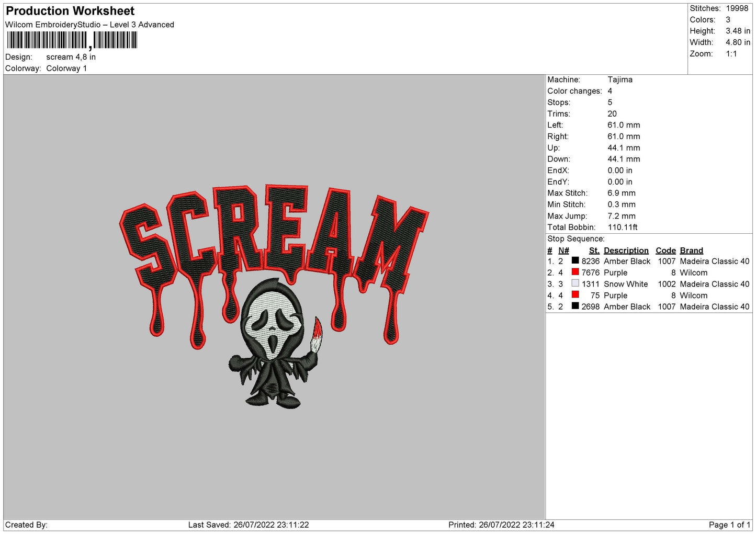Viewport: 756px width, 534px height.
Task: Click the Code column header
Action: click(x=666, y=251)
